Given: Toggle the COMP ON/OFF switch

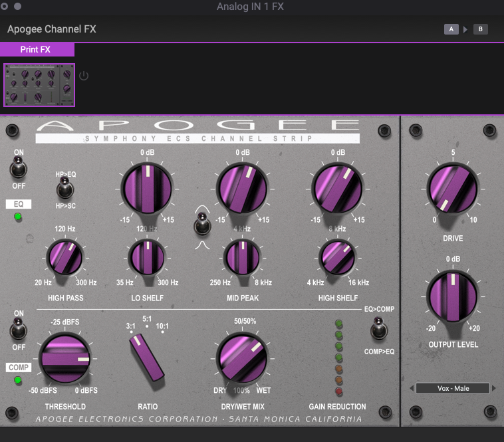Looking at the screenshot, I should [x=19, y=329].
